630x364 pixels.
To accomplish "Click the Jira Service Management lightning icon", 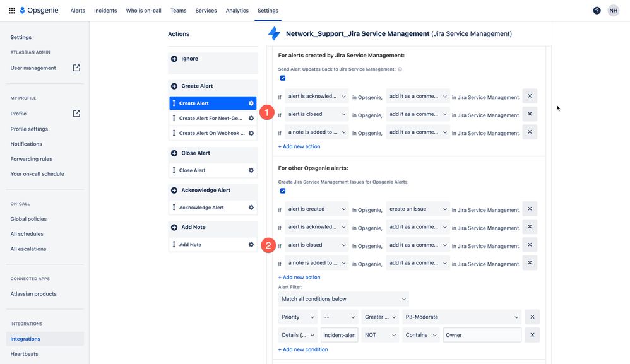I will pos(274,33).
